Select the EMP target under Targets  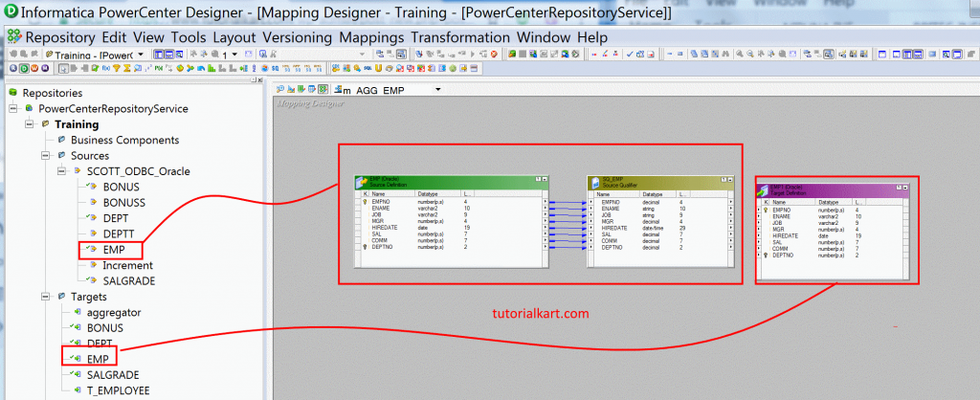[98, 360]
